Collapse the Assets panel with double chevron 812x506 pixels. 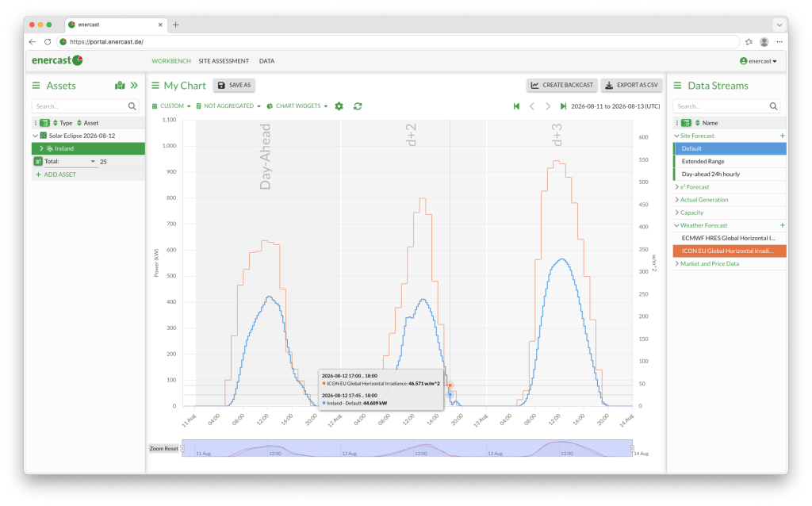click(134, 86)
